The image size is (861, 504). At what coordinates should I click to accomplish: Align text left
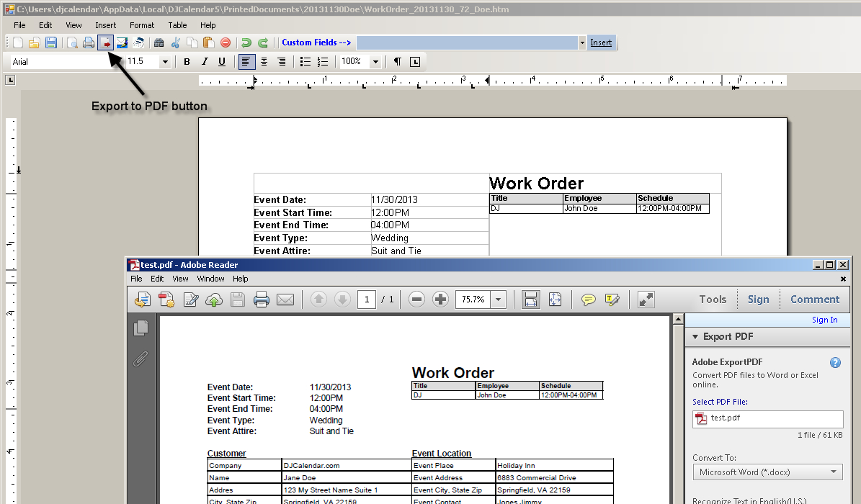[246, 62]
